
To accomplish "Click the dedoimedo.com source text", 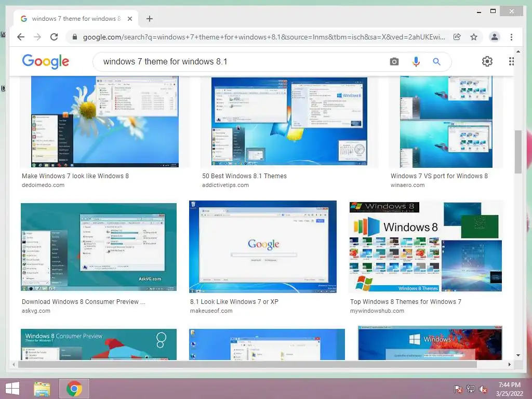I will coord(43,185).
